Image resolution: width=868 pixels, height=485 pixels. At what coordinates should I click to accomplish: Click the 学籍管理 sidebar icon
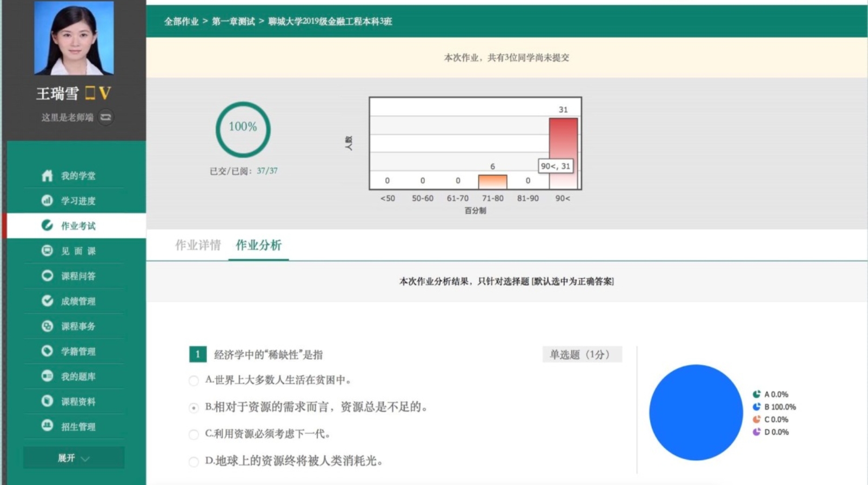point(47,351)
